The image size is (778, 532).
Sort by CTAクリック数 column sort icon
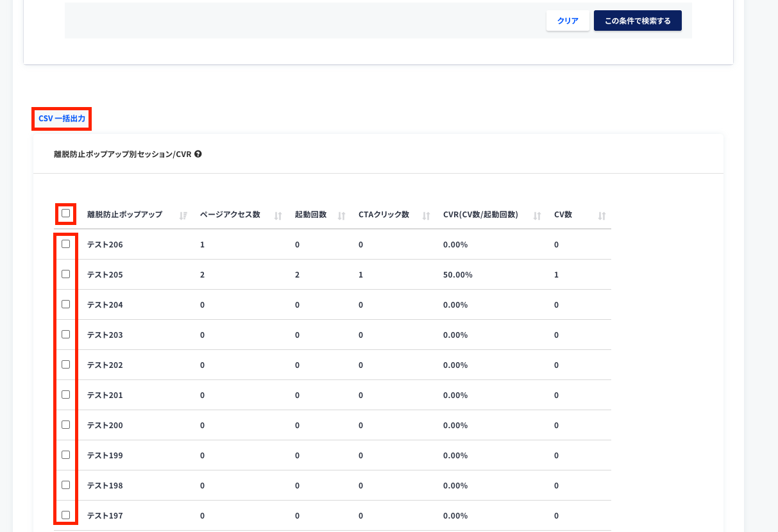[x=427, y=216]
